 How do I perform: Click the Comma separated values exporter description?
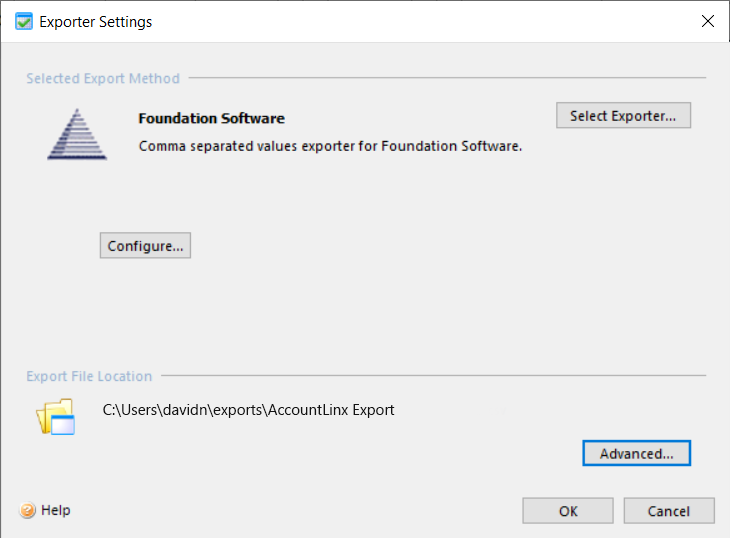(330, 146)
